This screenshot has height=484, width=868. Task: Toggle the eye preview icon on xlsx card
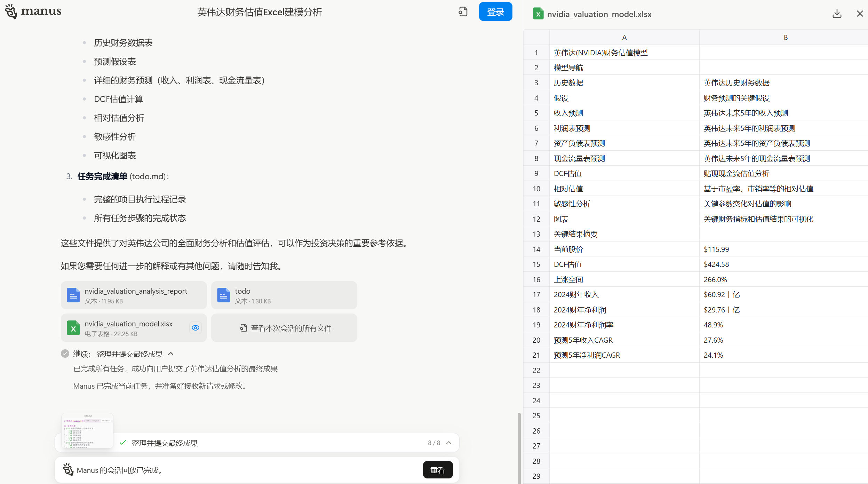[x=196, y=328]
